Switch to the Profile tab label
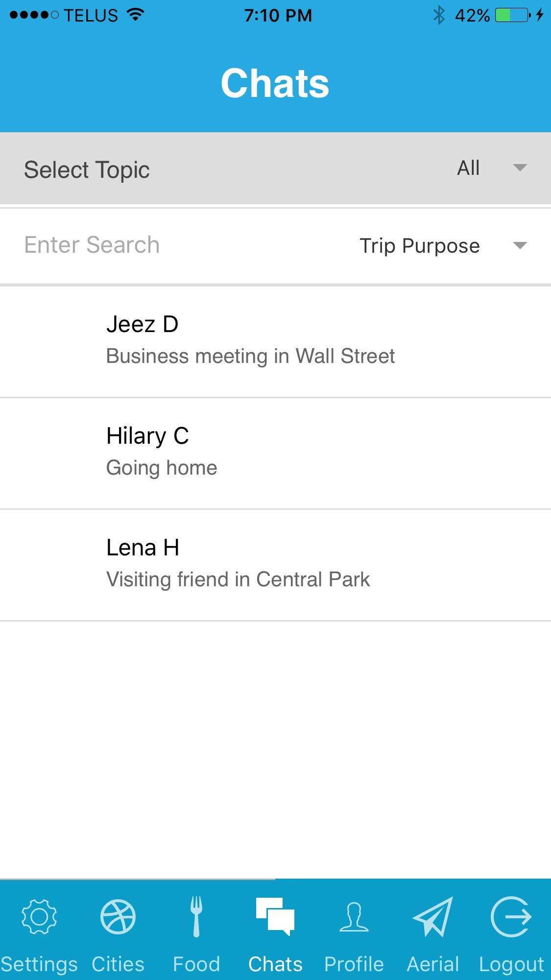Viewport: 551px width, 980px height. [x=354, y=964]
